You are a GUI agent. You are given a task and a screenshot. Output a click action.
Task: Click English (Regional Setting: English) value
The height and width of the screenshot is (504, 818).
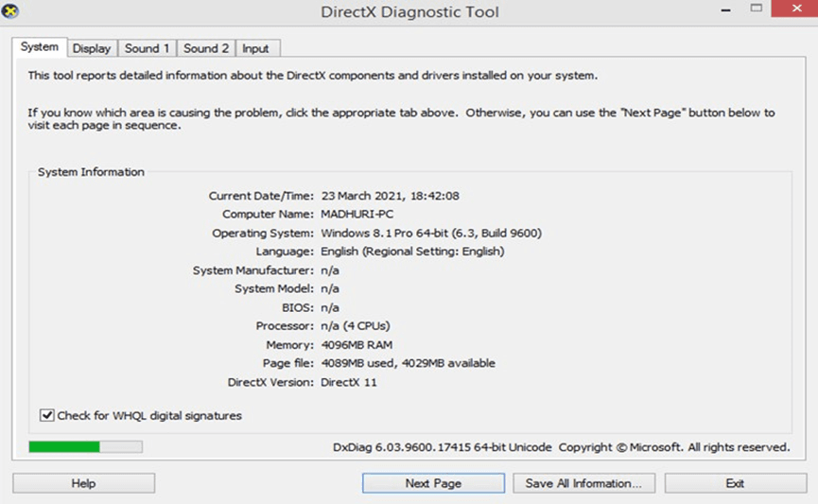pos(412,252)
